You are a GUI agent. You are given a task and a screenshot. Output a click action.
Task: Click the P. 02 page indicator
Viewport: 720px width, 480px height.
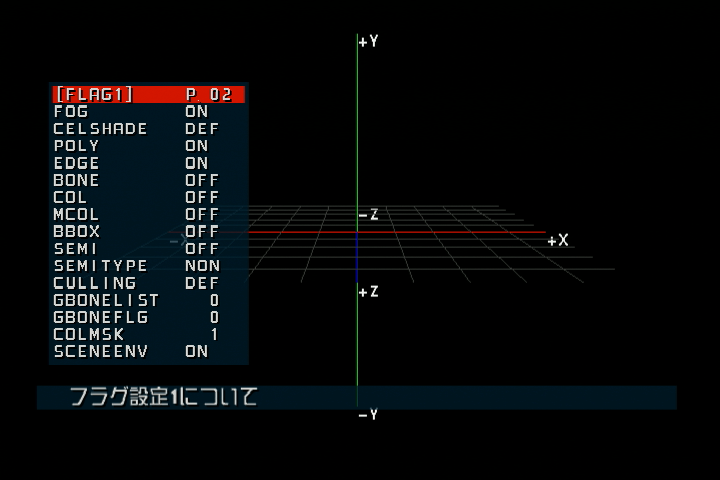tap(209, 95)
